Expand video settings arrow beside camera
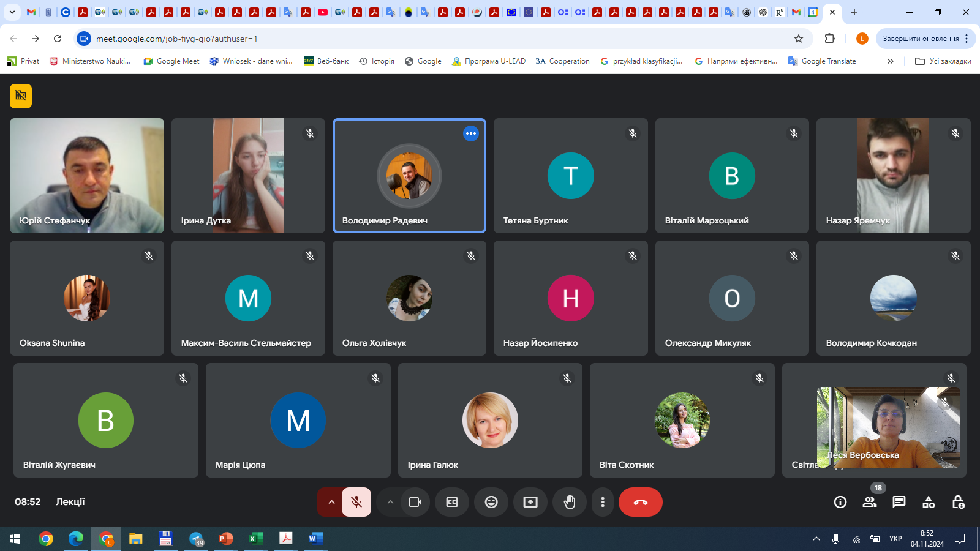980x551 pixels. point(390,502)
